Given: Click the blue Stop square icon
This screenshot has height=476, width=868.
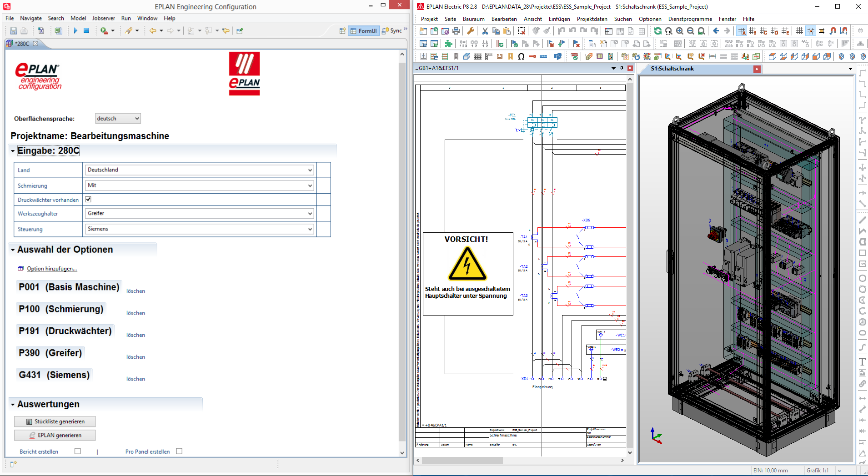Looking at the screenshot, I should coord(86,30).
